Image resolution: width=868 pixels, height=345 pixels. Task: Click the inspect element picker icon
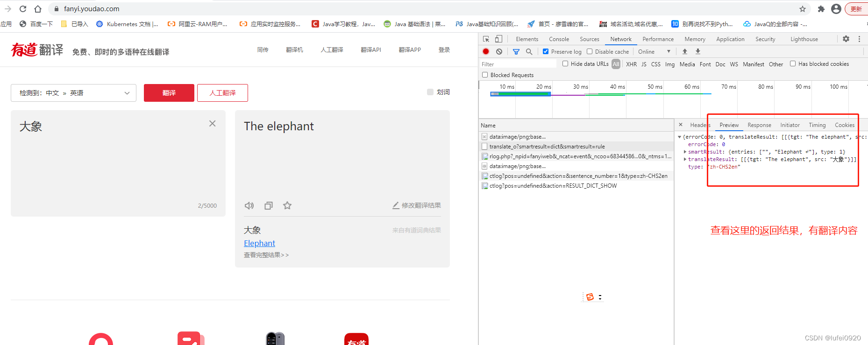coord(486,39)
